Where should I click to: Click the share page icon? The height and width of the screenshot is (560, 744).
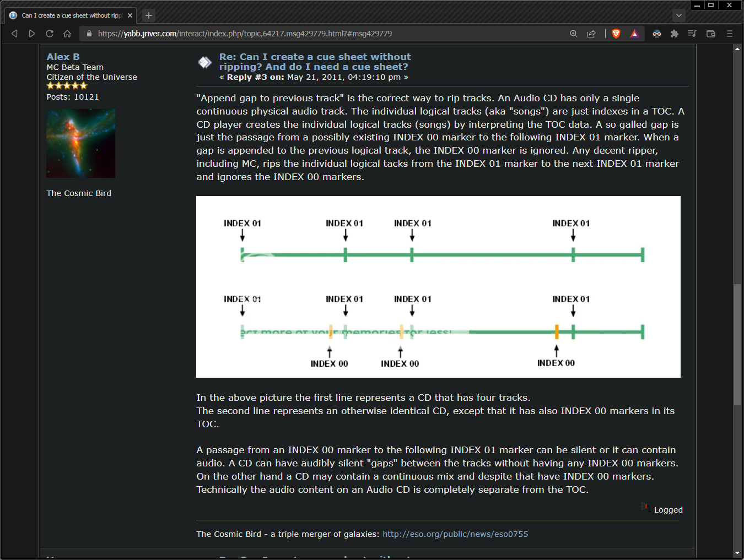point(591,34)
